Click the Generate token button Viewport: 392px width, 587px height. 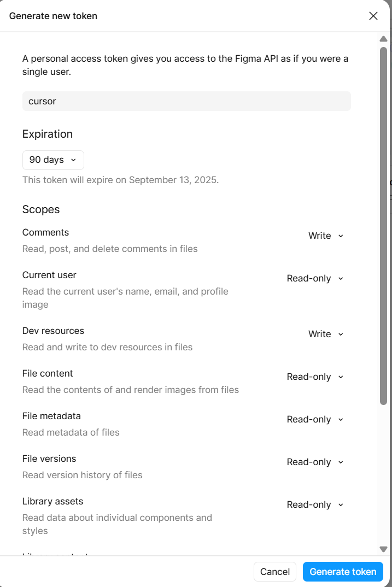pyautogui.click(x=343, y=572)
